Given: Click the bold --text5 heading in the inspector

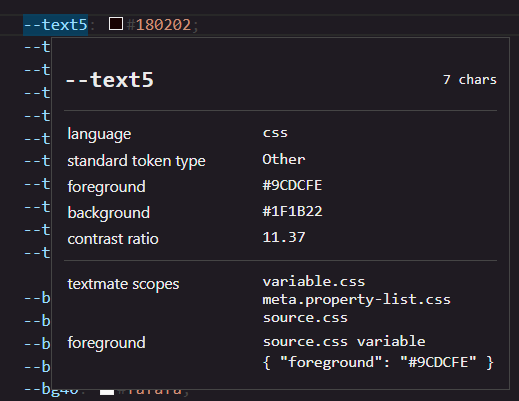Looking at the screenshot, I should click(x=110, y=80).
